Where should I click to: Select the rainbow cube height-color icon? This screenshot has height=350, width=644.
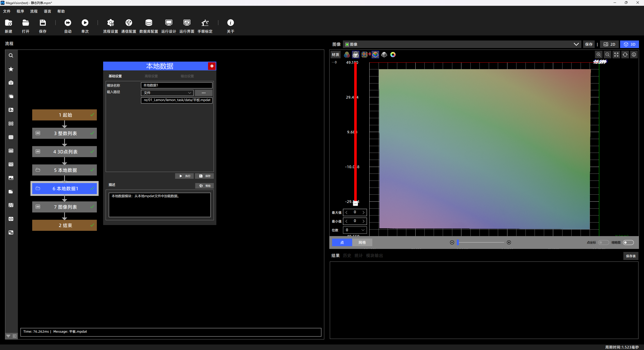(x=375, y=55)
